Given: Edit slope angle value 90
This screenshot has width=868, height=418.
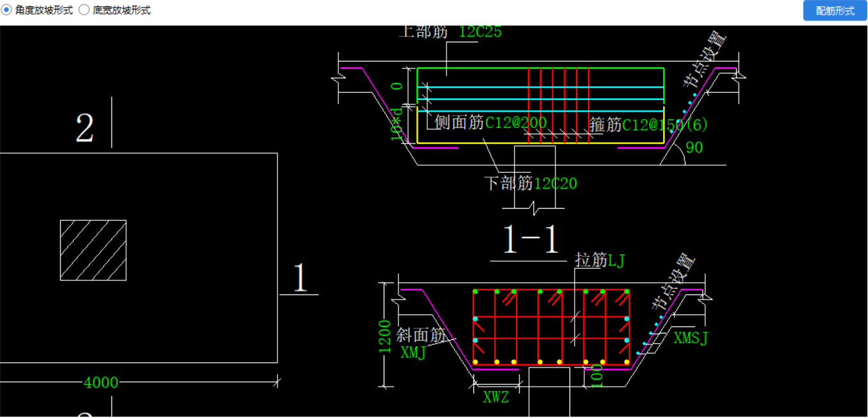Looking at the screenshot, I should click(694, 148).
